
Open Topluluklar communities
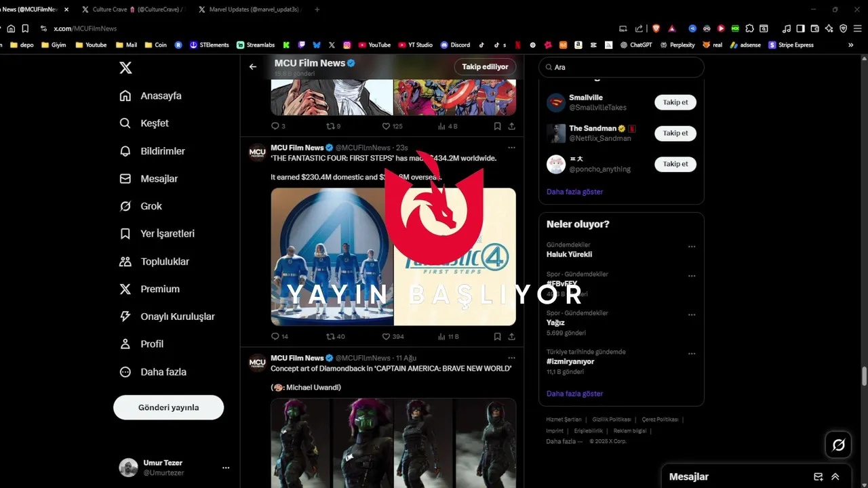click(x=154, y=262)
